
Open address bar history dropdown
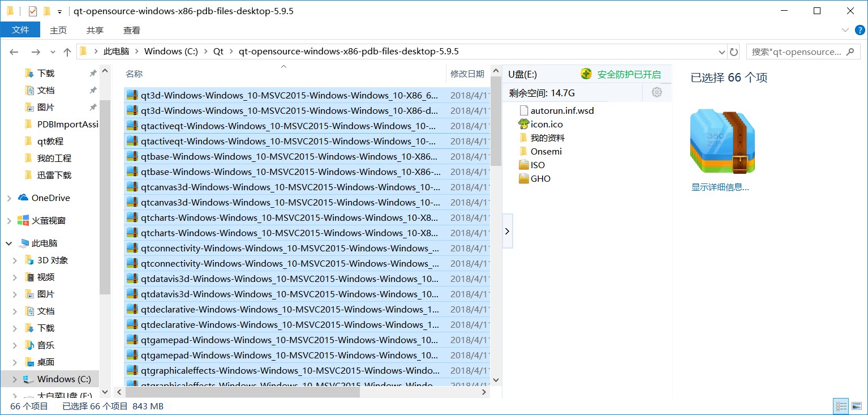(722, 52)
